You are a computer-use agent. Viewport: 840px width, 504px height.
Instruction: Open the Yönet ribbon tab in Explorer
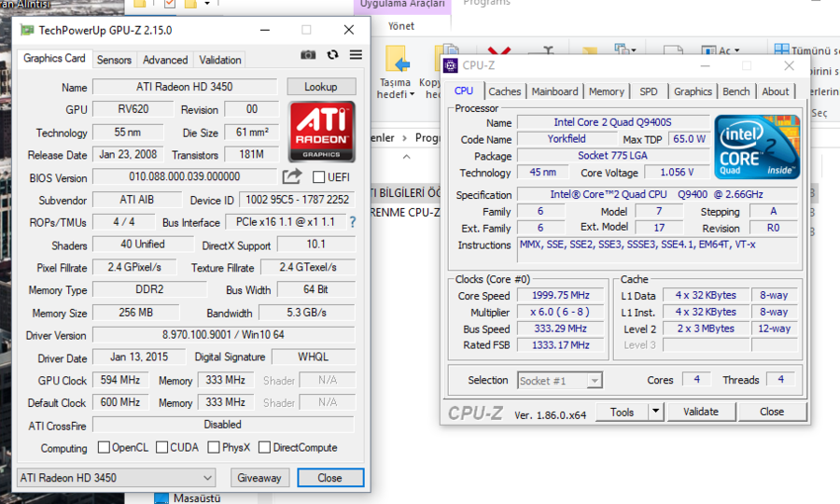(x=401, y=26)
